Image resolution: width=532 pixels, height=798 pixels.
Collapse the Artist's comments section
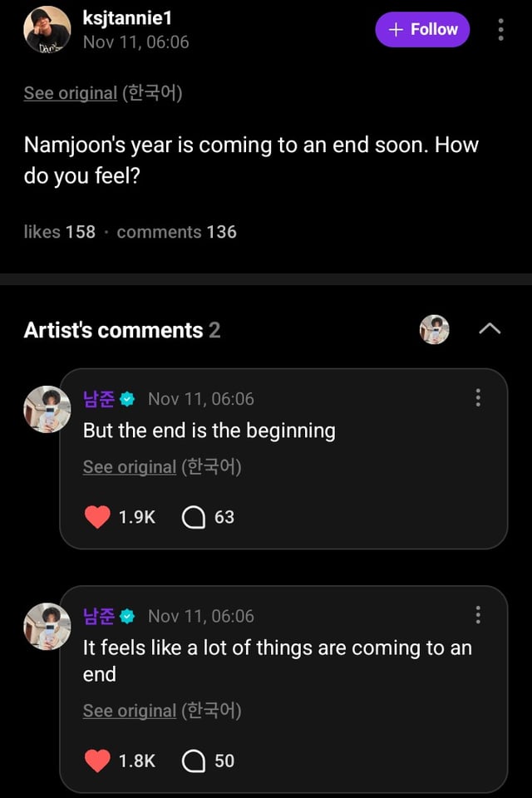click(490, 330)
